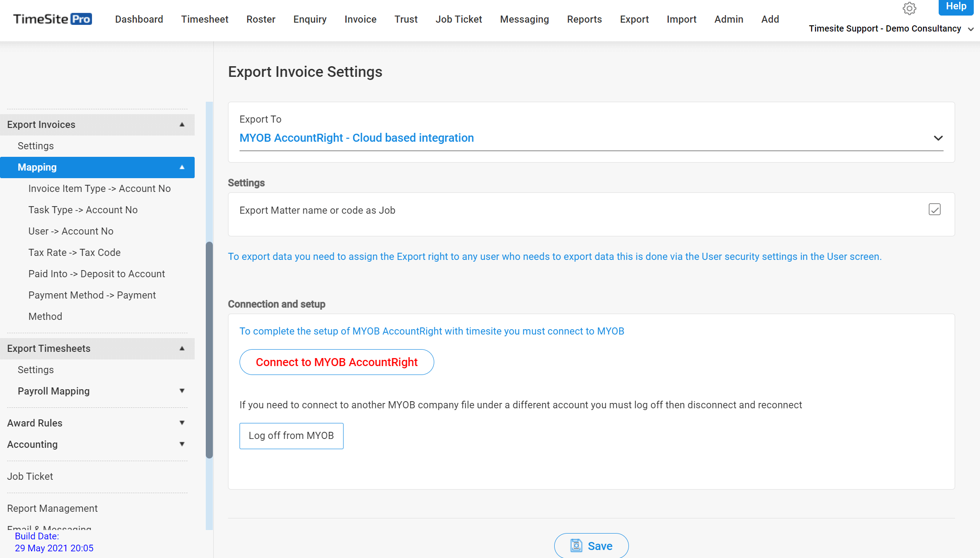The width and height of the screenshot is (980, 558).
Task: Open the Enquiry menu
Action: tap(310, 20)
